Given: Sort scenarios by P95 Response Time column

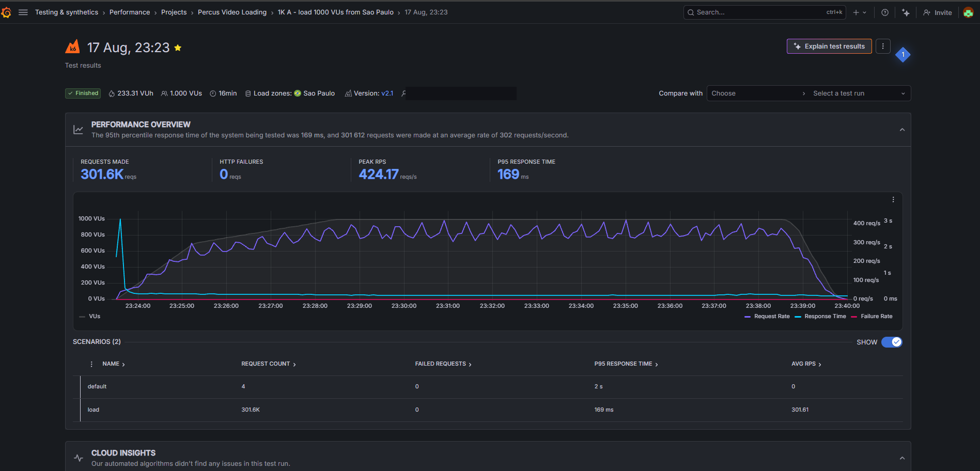Looking at the screenshot, I should [x=626, y=364].
